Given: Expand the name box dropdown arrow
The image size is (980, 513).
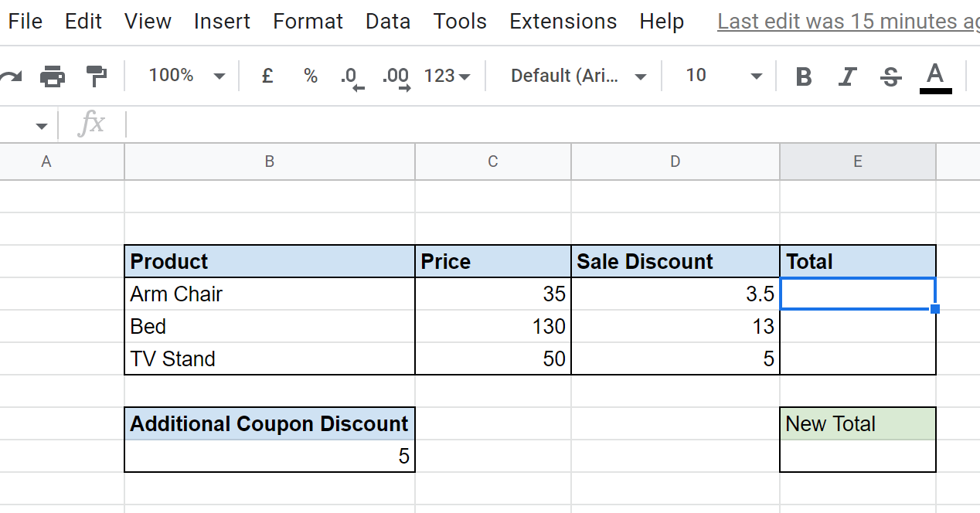Looking at the screenshot, I should 41,125.
